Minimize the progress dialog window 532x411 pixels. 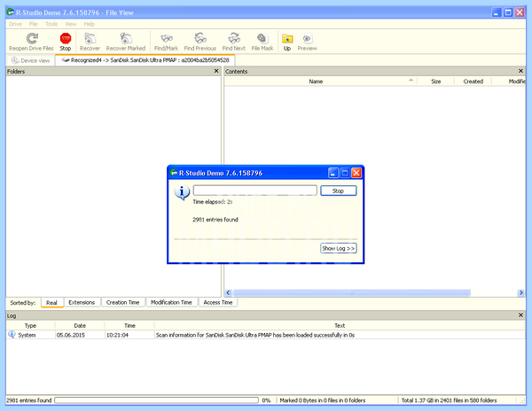[x=333, y=173]
